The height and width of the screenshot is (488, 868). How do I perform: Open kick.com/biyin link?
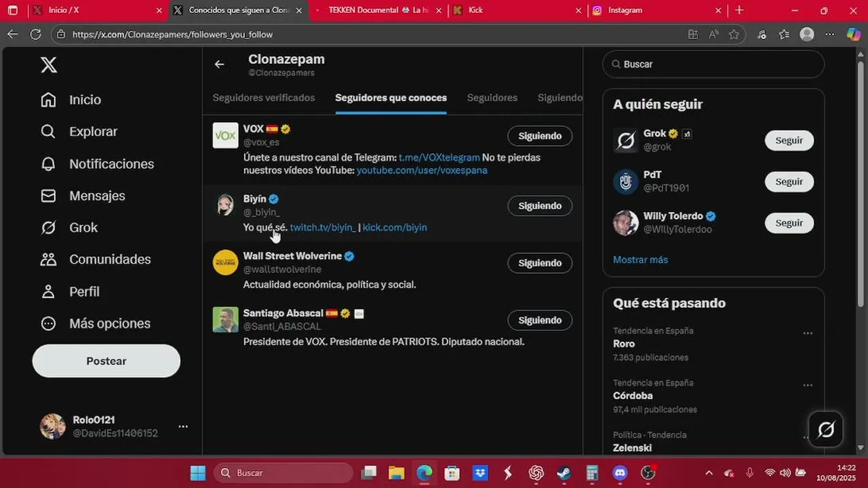(x=395, y=227)
